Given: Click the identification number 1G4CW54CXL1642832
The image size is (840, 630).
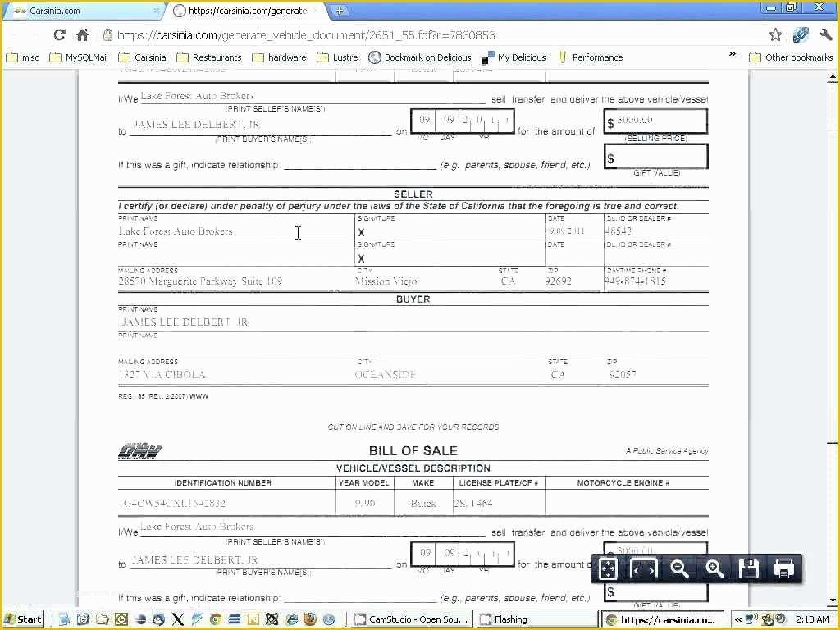Looking at the screenshot, I should coord(172,503).
